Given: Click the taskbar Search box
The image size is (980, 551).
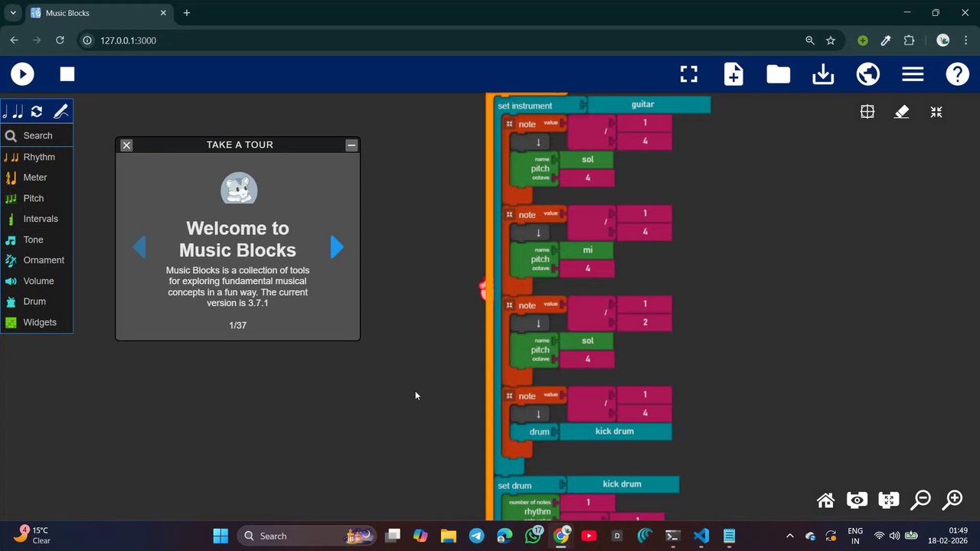Looking at the screenshot, I should (x=307, y=536).
